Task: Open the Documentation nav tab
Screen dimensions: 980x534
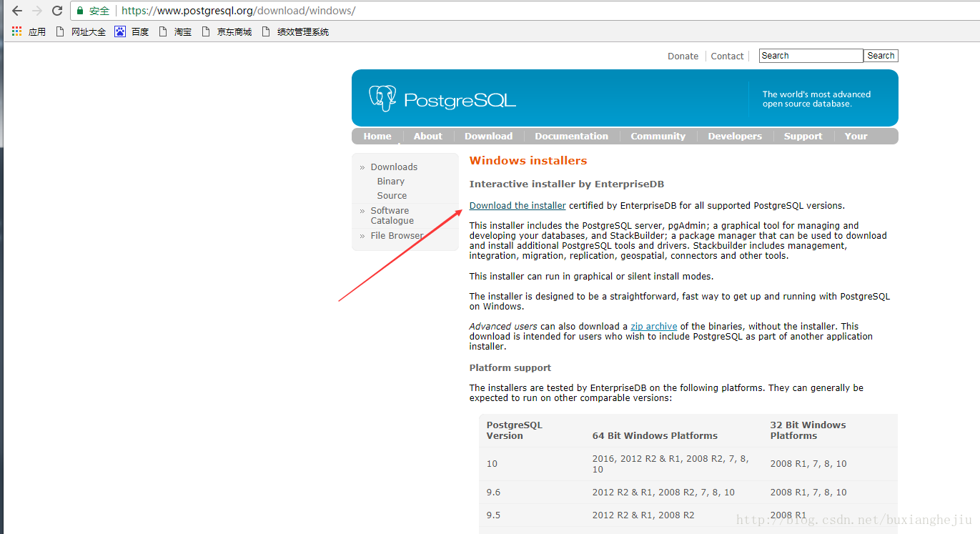Action: click(x=571, y=136)
